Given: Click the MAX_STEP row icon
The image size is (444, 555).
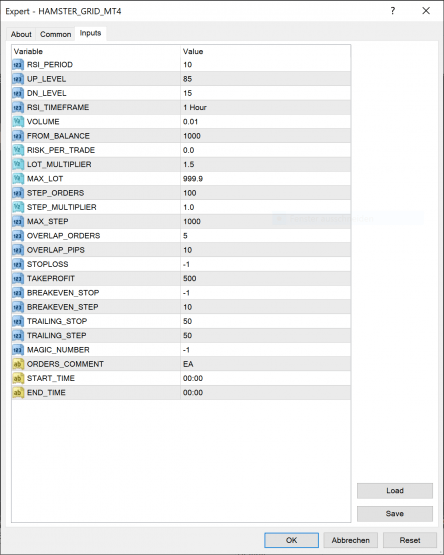Looking at the screenshot, I should click(18, 222).
